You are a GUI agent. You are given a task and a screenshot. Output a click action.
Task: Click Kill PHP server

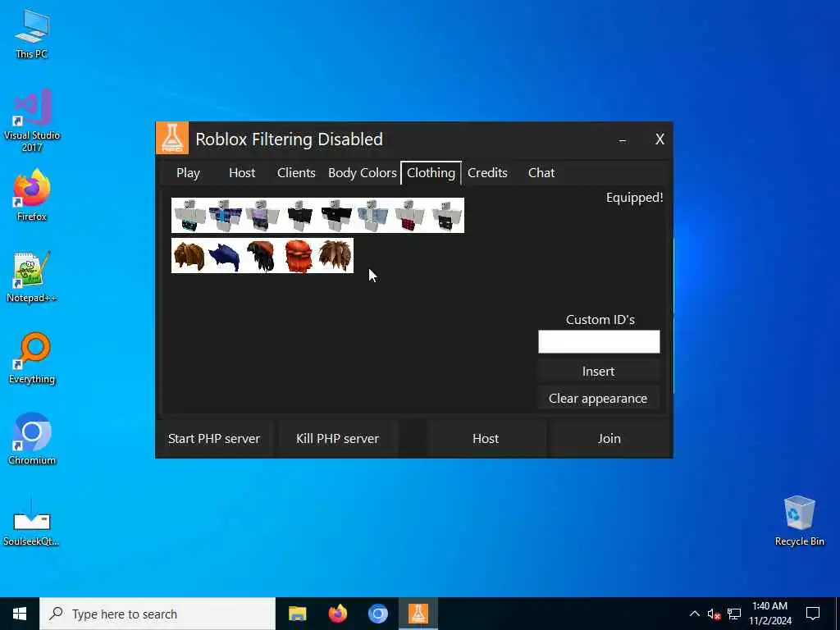337,439
